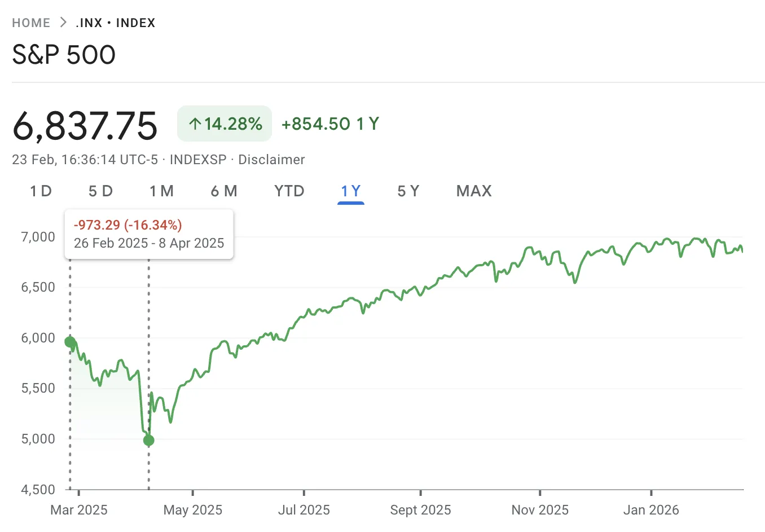Click the green dot at the April low

point(148,440)
